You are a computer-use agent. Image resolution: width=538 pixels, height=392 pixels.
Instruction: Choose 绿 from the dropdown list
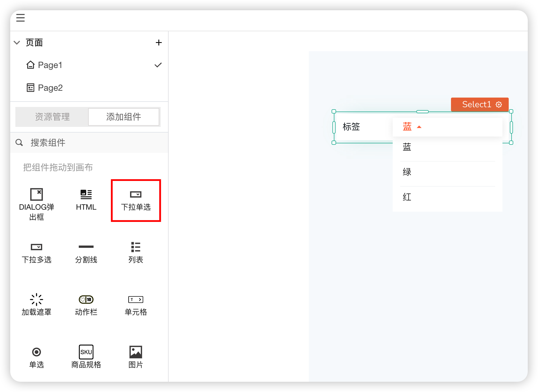point(407,172)
